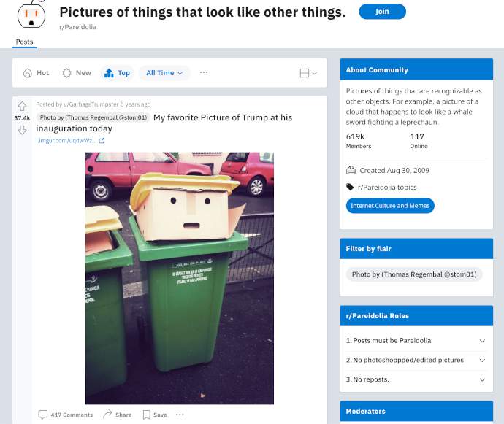The image size is (504, 424).
Task: Sort posts by New
Action: pyautogui.click(x=77, y=73)
